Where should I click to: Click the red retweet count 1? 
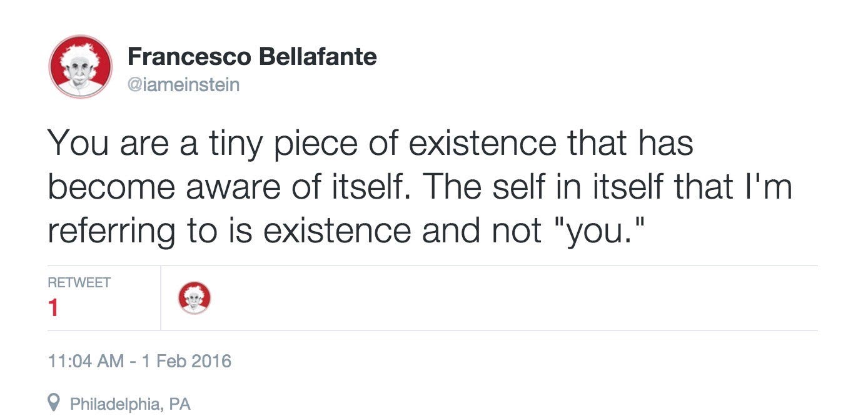click(x=54, y=308)
